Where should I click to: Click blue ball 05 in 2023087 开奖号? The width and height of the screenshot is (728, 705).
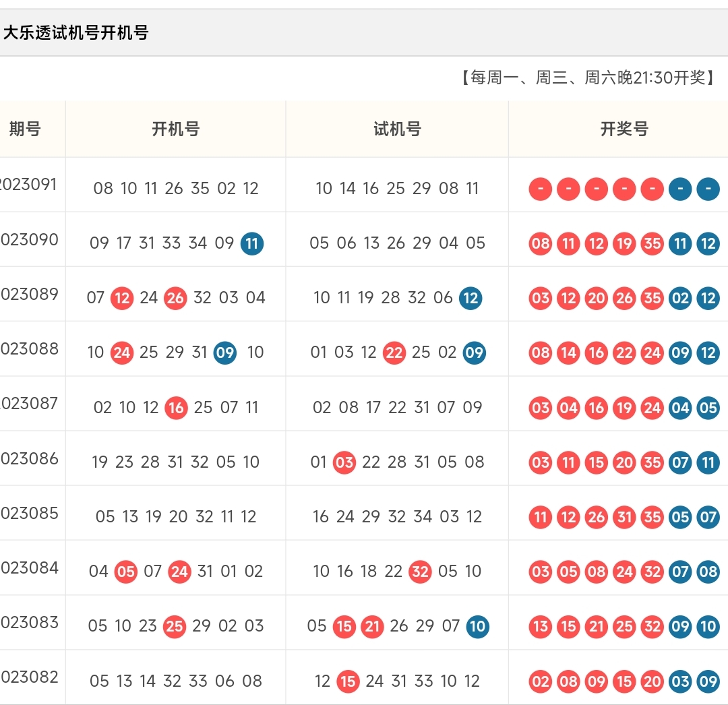point(708,408)
